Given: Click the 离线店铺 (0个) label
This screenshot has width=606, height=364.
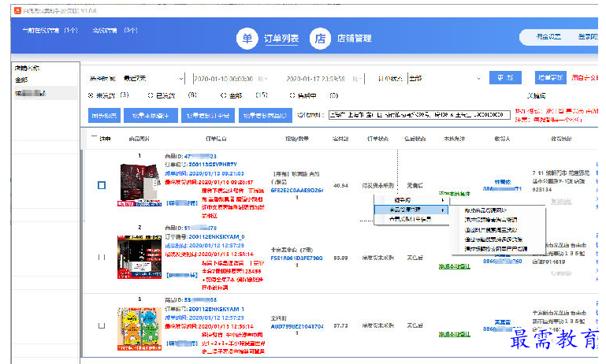Looking at the screenshot, I should click(x=115, y=30).
